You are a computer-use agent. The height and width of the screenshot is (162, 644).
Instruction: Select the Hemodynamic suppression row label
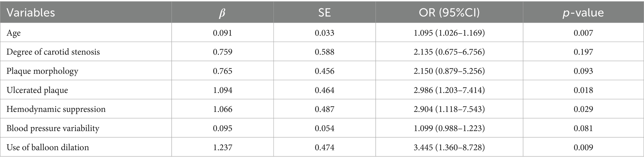tap(56, 109)
